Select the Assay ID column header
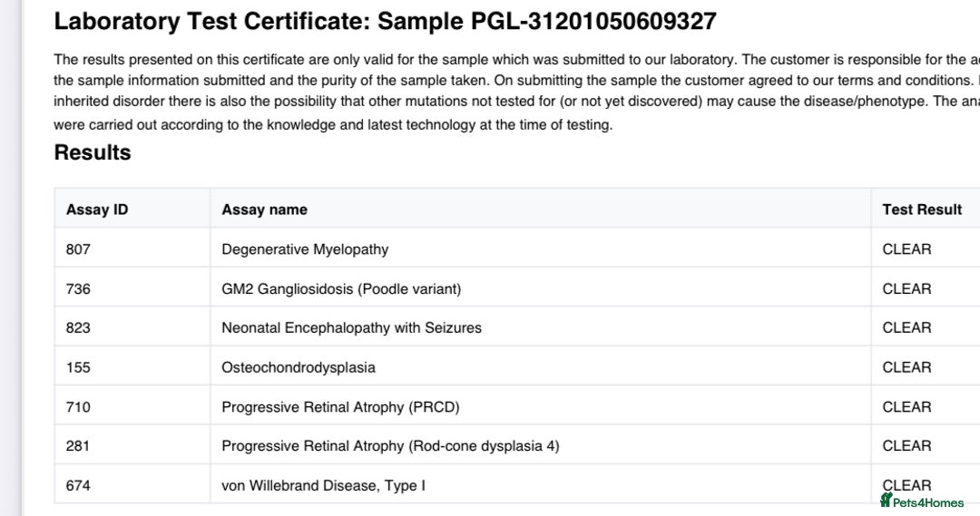 click(x=97, y=209)
